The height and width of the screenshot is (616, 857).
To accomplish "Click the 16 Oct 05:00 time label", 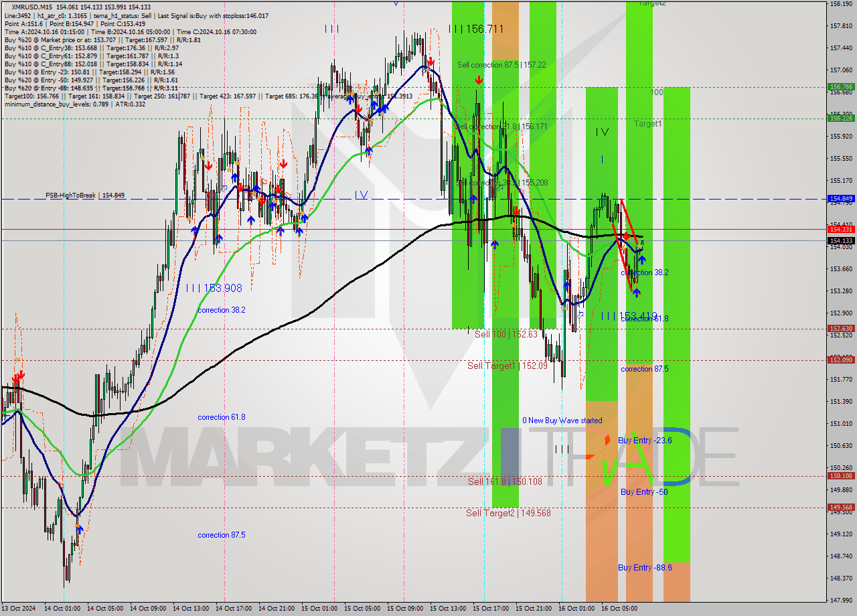I will point(619,609).
